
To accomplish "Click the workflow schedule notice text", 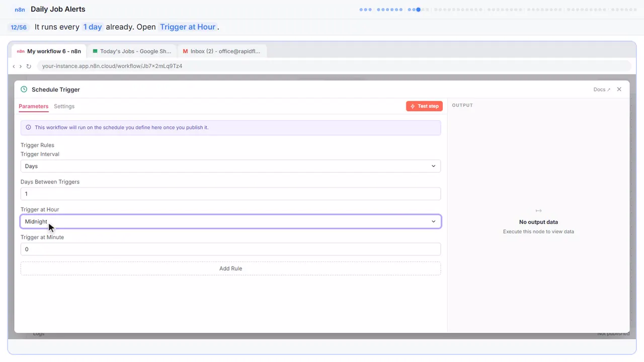I will click(121, 128).
